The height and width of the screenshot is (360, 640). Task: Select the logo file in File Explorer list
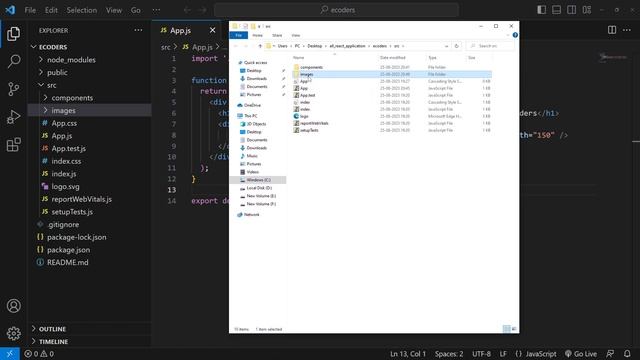392,116
